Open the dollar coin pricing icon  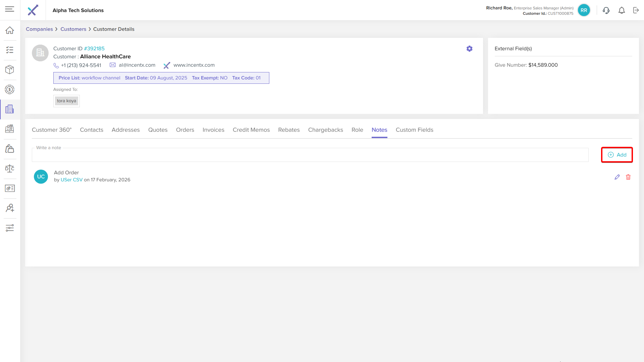10,89
